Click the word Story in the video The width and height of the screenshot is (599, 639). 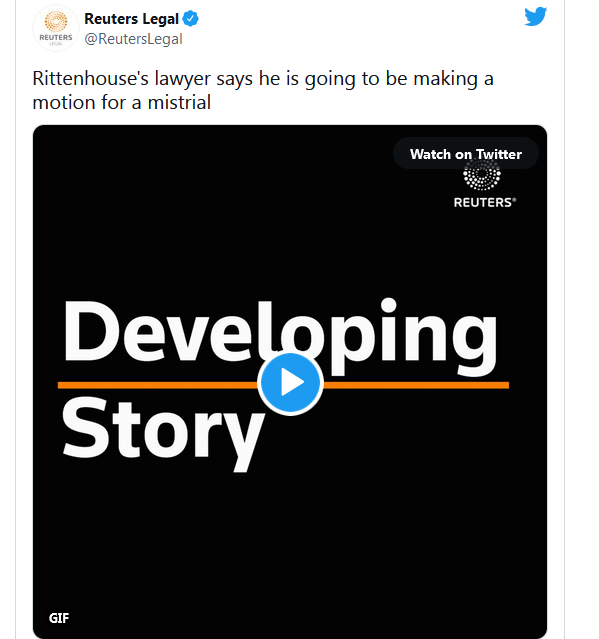click(x=163, y=432)
